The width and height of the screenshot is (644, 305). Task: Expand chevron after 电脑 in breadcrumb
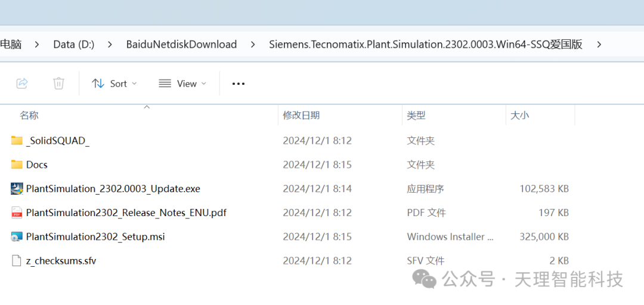click(38, 44)
